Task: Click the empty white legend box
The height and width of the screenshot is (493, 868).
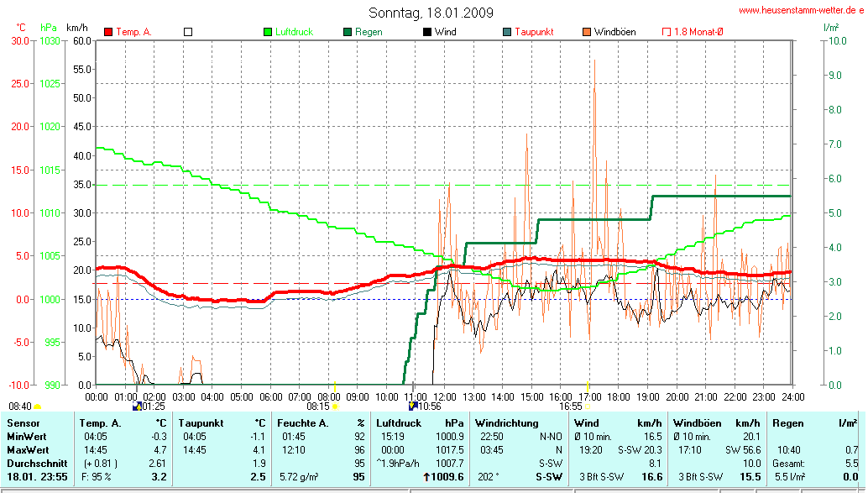Action: (188, 32)
